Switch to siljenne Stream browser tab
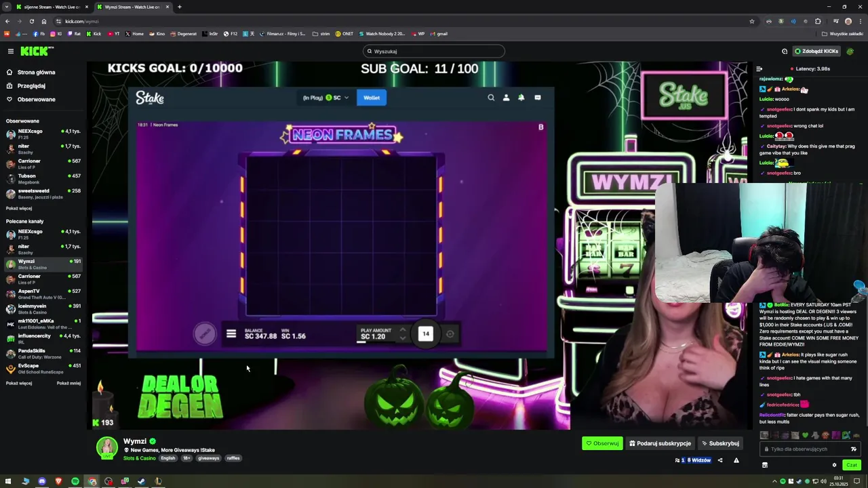Screen dimensions: 868x488 [x=53, y=7]
